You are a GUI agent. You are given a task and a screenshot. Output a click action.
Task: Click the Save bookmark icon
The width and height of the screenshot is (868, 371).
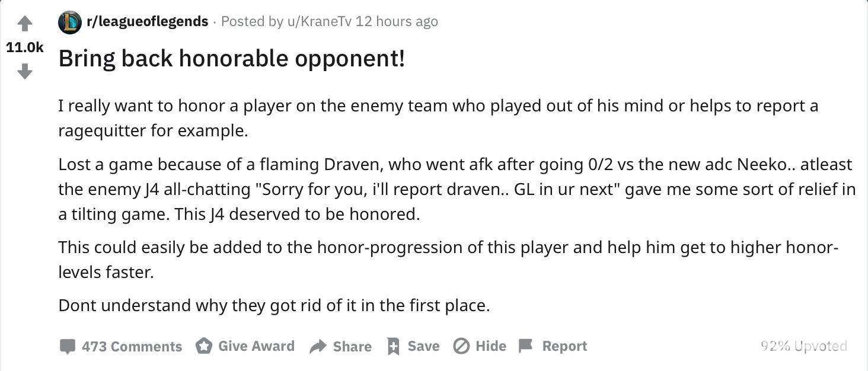coord(393,346)
